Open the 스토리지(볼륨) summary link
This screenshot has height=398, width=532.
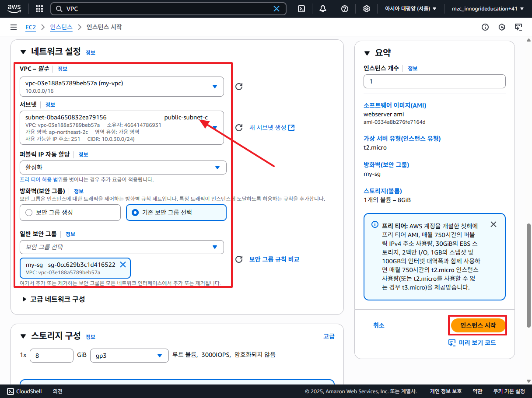[383, 191]
